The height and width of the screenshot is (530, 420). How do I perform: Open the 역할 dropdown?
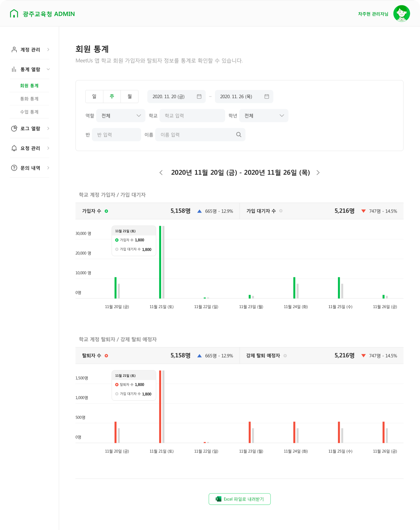click(x=121, y=116)
